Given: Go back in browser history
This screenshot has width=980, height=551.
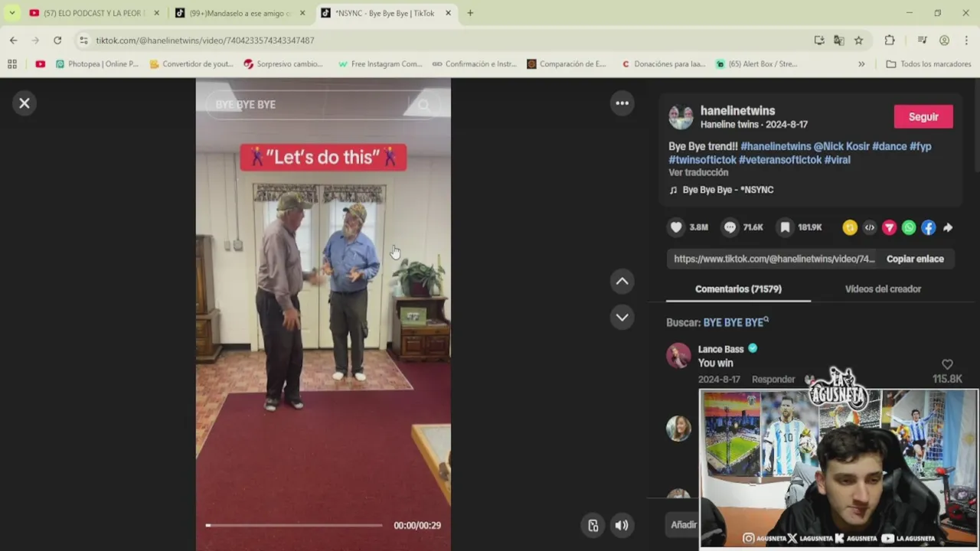Looking at the screenshot, I should (14, 41).
